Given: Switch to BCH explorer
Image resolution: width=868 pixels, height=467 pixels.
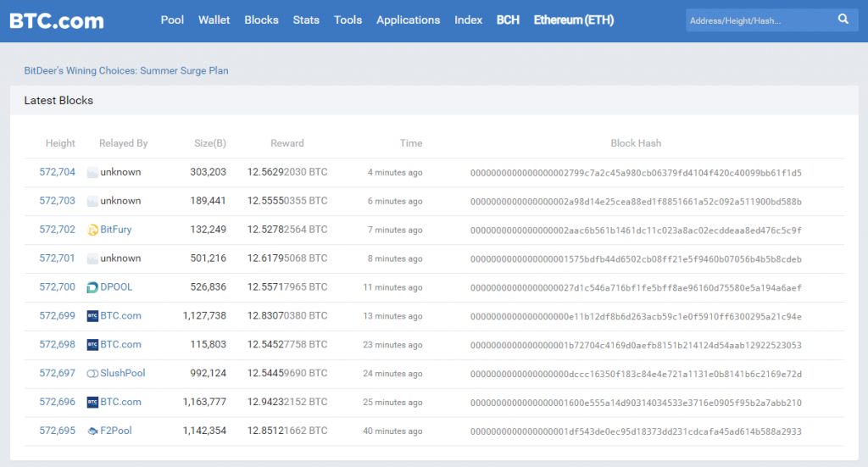Looking at the screenshot, I should pos(508,20).
